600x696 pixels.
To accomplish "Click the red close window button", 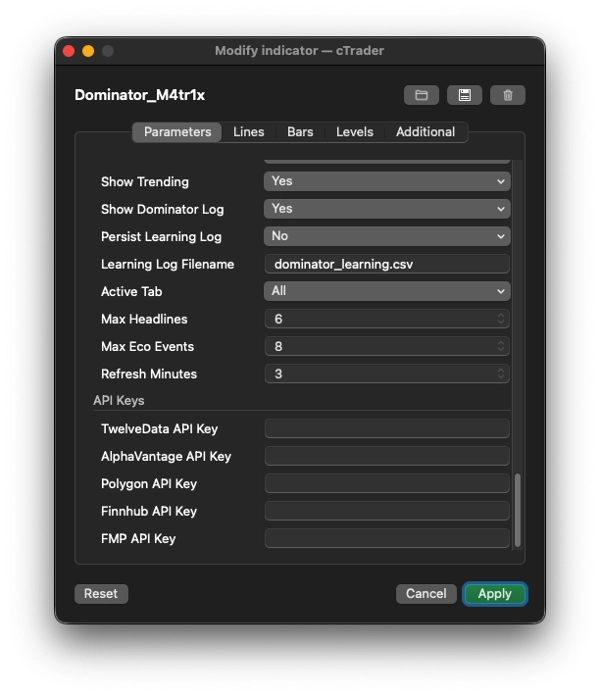I will click(69, 51).
